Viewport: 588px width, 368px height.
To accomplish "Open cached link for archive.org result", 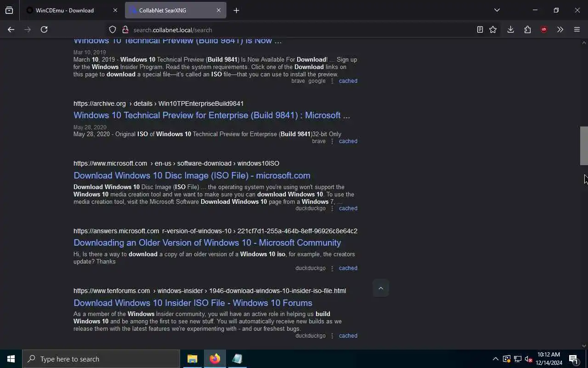I will (x=348, y=141).
